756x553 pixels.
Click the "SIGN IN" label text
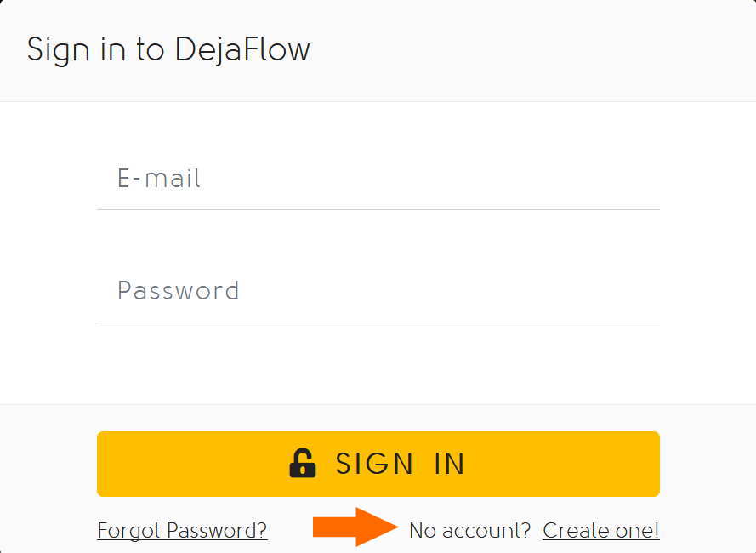pos(401,465)
